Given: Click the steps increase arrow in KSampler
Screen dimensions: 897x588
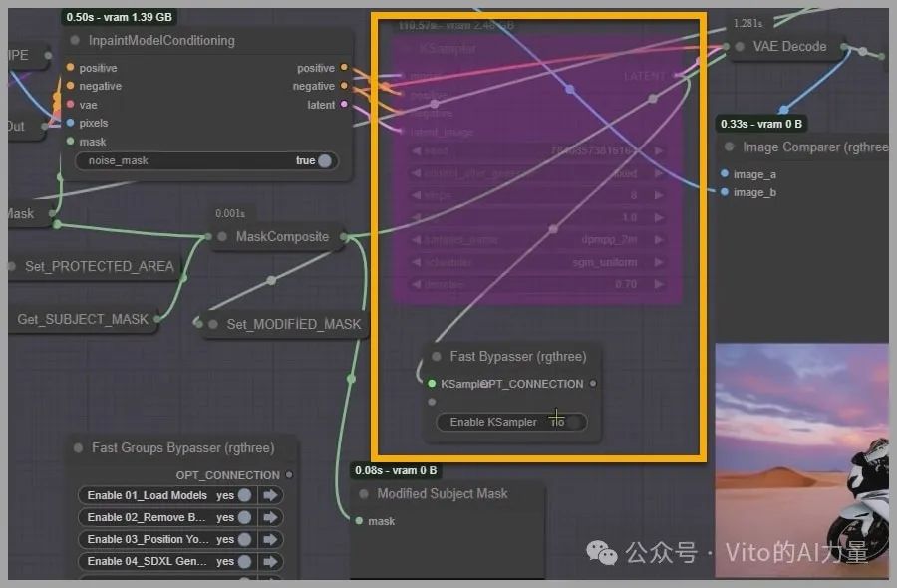Looking at the screenshot, I should (659, 195).
